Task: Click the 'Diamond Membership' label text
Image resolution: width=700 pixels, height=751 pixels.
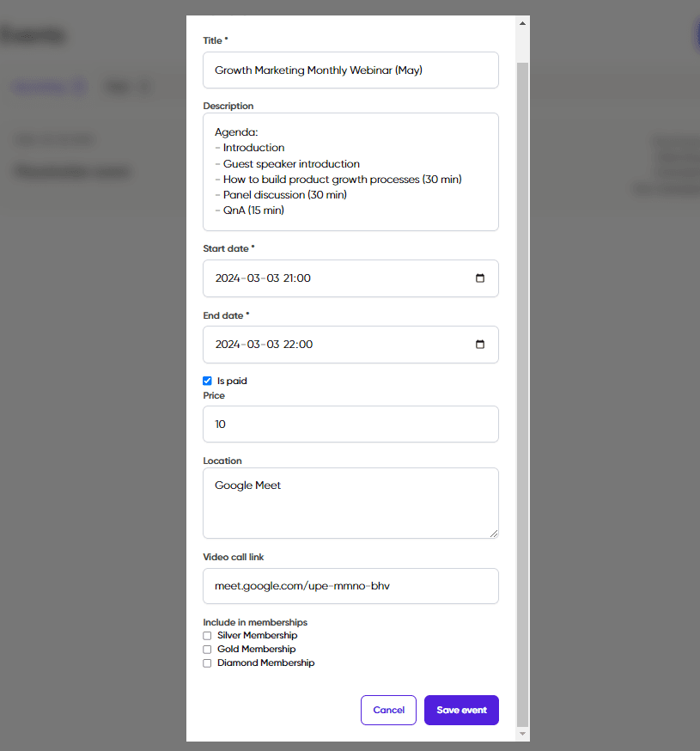Action: tap(265, 663)
